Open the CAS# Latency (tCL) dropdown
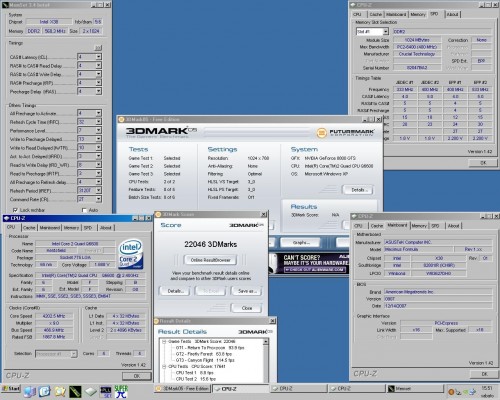The width and height of the screenshot is (500, 400). (x=89, y=57)
